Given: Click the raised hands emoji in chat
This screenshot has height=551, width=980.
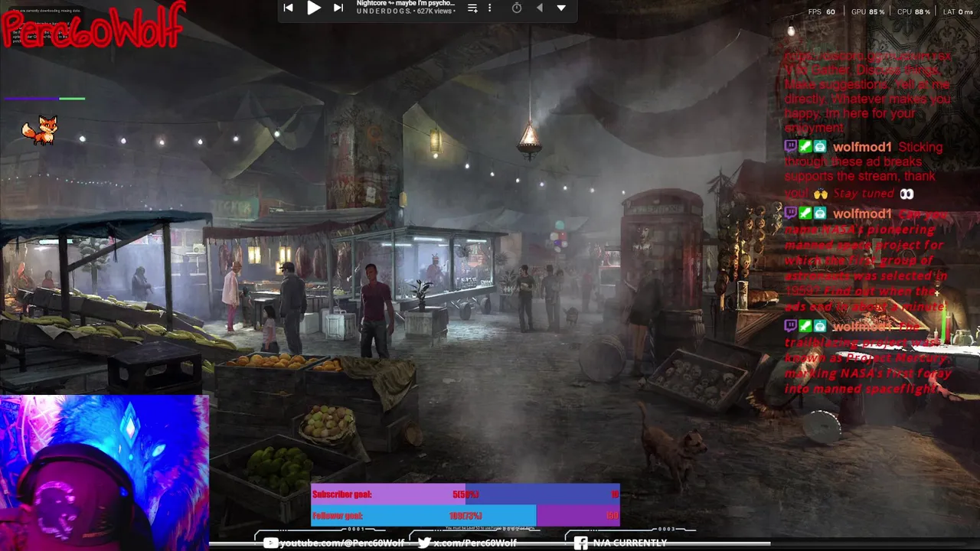Looking at the screenshot, I should (820, 194).
